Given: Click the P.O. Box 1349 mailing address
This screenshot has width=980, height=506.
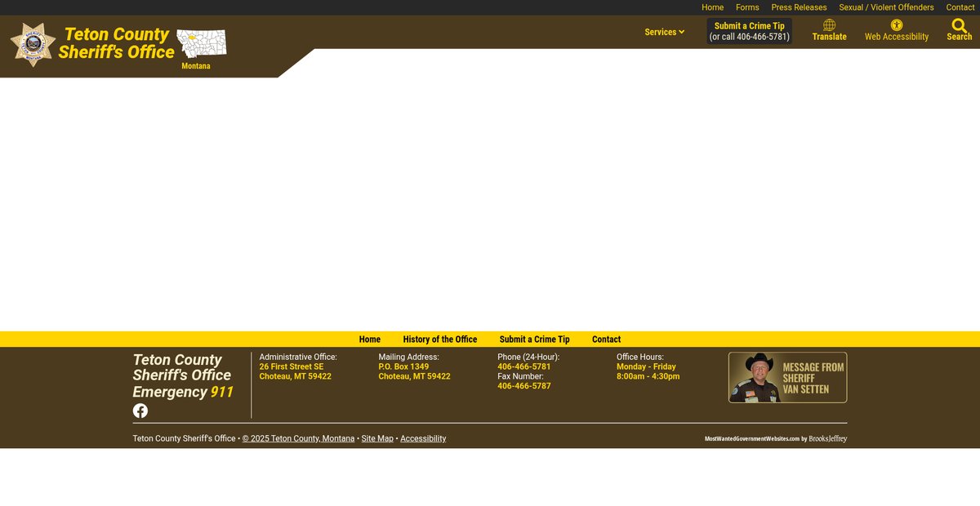Looking at the screenshot, I should click(x=414, y=371).
